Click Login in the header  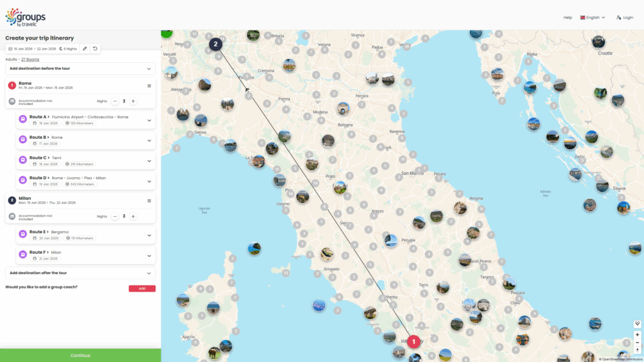[x=625, y=18]
